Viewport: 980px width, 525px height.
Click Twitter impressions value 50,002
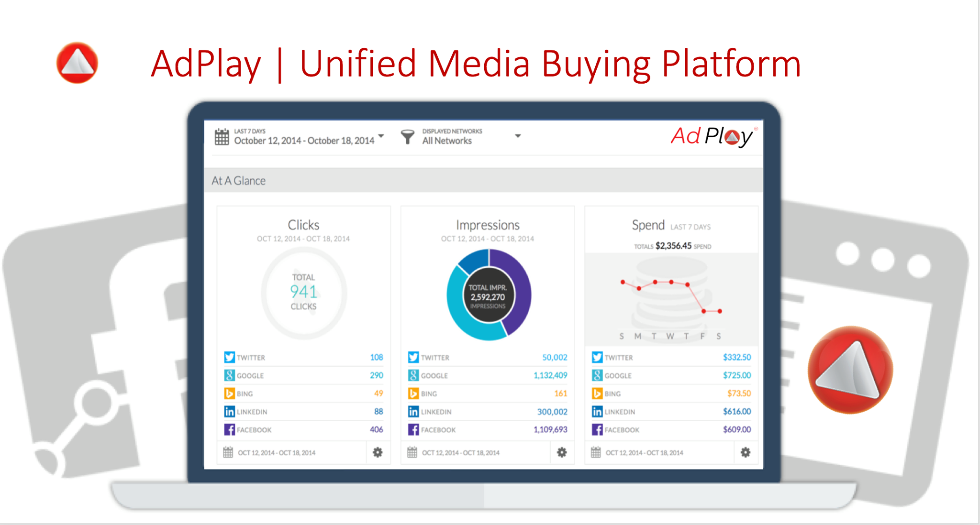point(555,357)
